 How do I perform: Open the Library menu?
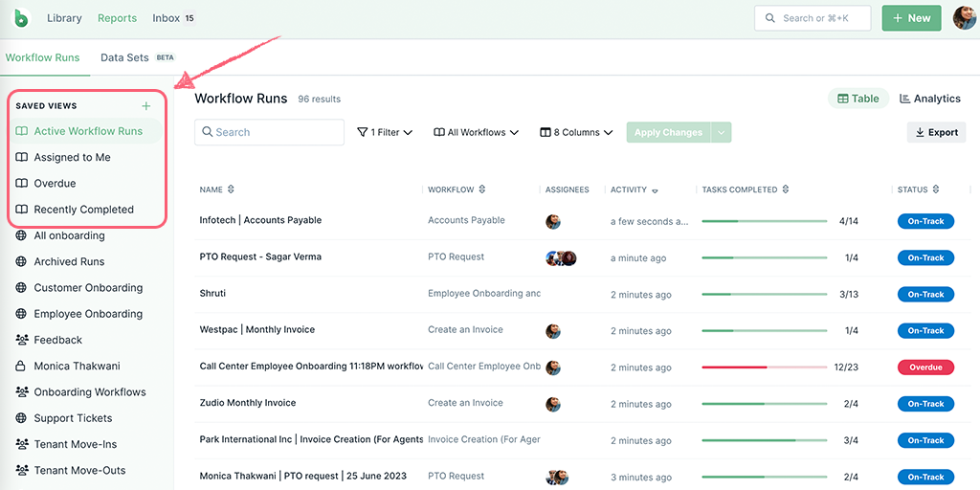(64, 18)
